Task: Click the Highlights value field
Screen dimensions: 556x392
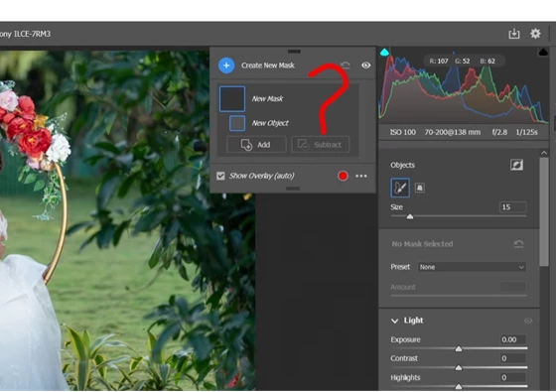Action: [x=512, y=377]
